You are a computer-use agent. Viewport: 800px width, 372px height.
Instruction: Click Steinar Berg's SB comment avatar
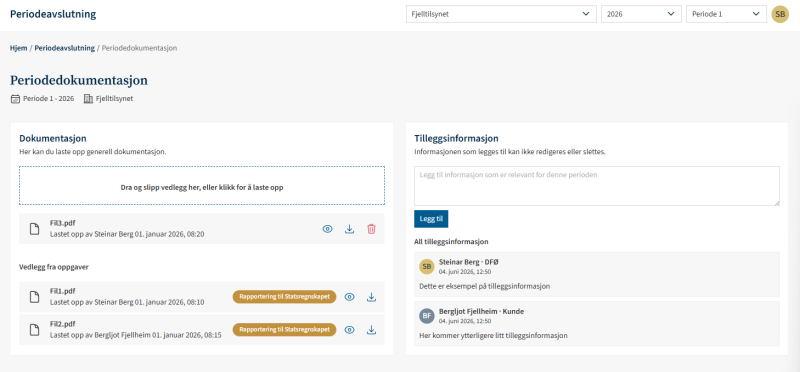[x=427, y=266]
